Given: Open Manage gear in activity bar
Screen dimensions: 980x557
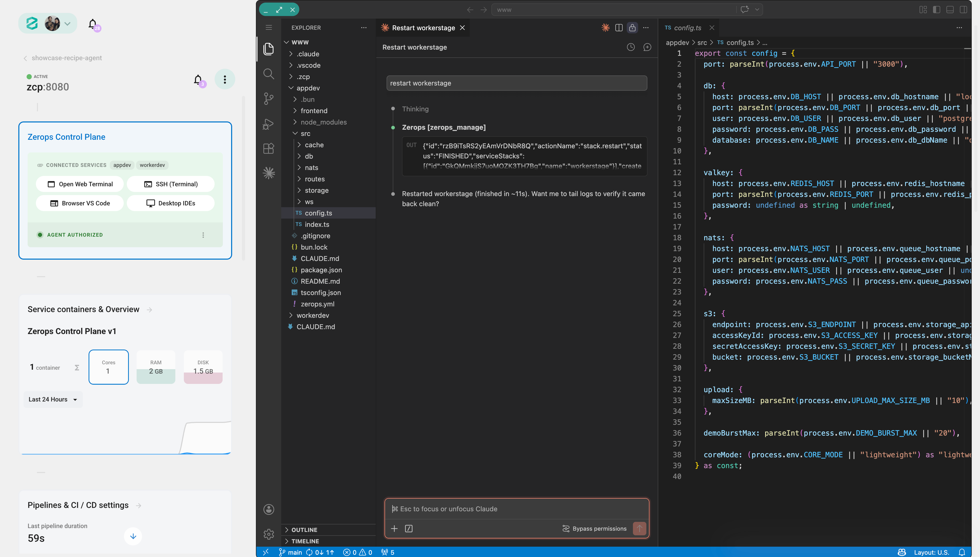Looking at the screenshot, I should (x=269, y=534).
